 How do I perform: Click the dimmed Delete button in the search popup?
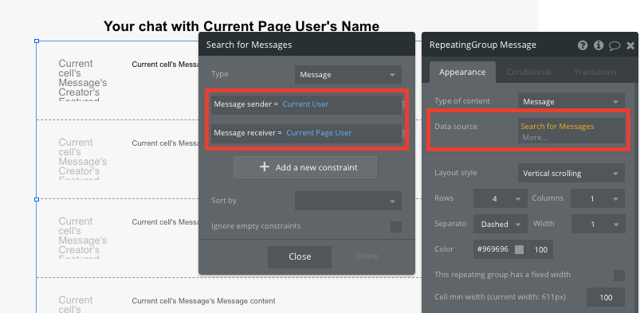(367, 256)
